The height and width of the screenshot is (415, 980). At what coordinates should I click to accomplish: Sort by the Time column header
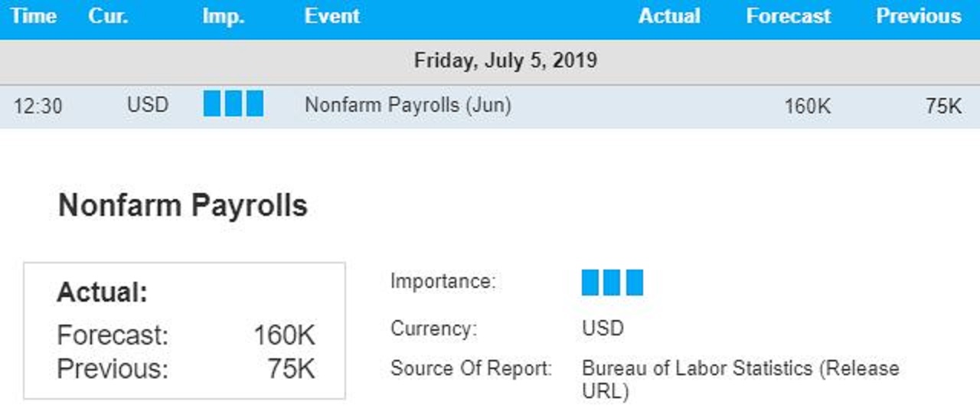pos(34,16)
